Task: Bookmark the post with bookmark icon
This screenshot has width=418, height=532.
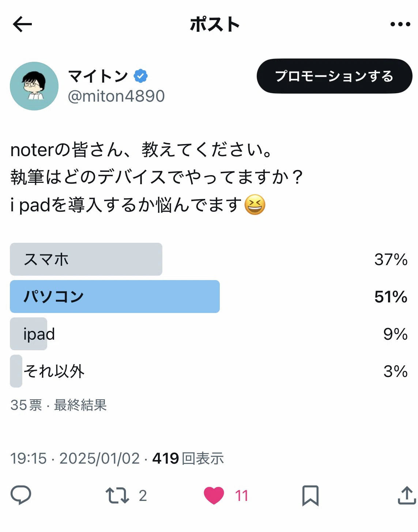Action: 310,496
